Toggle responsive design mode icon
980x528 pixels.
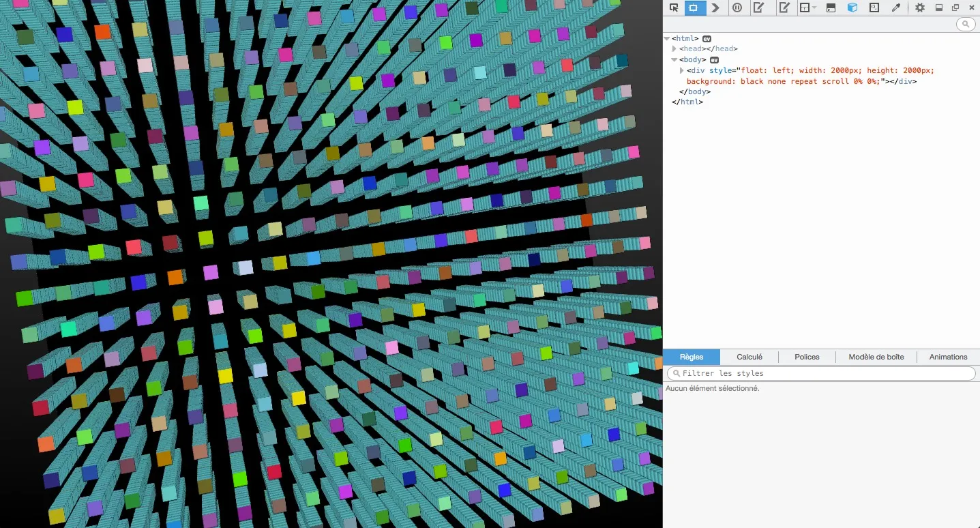pos(874,8)
